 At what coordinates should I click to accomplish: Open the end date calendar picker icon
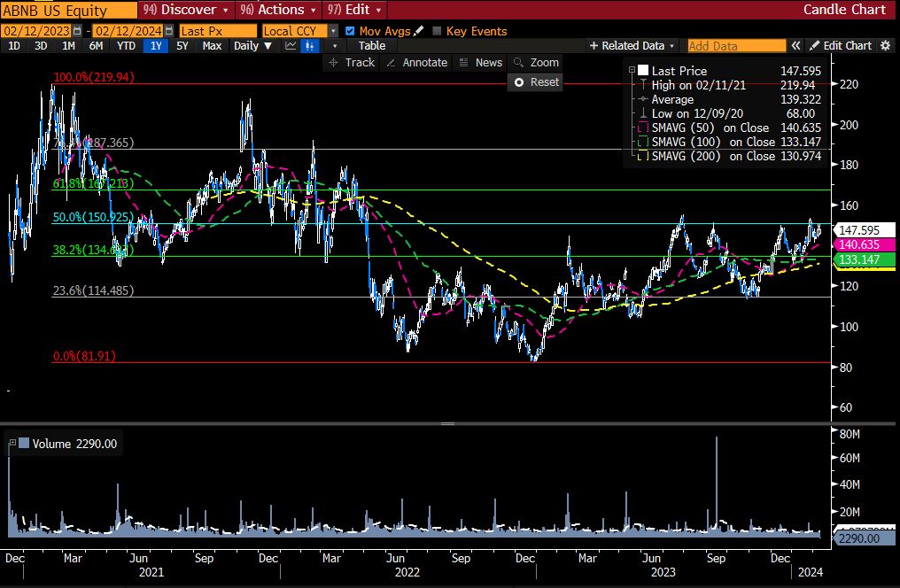tap(168, 31)
